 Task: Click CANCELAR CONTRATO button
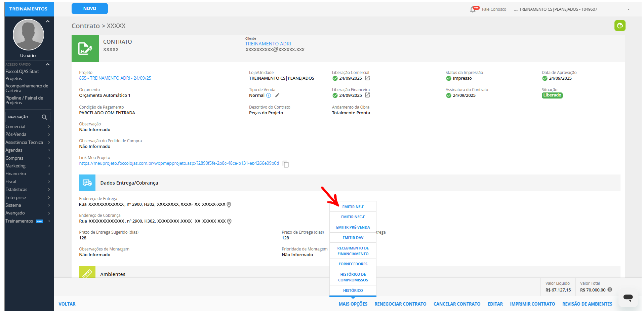coord(457,304)
